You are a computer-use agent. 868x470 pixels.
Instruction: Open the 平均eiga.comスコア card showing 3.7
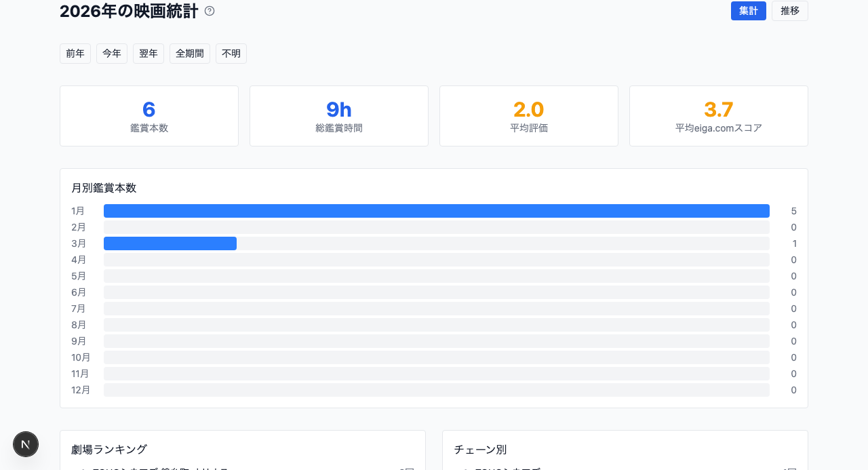click(718, 115)
